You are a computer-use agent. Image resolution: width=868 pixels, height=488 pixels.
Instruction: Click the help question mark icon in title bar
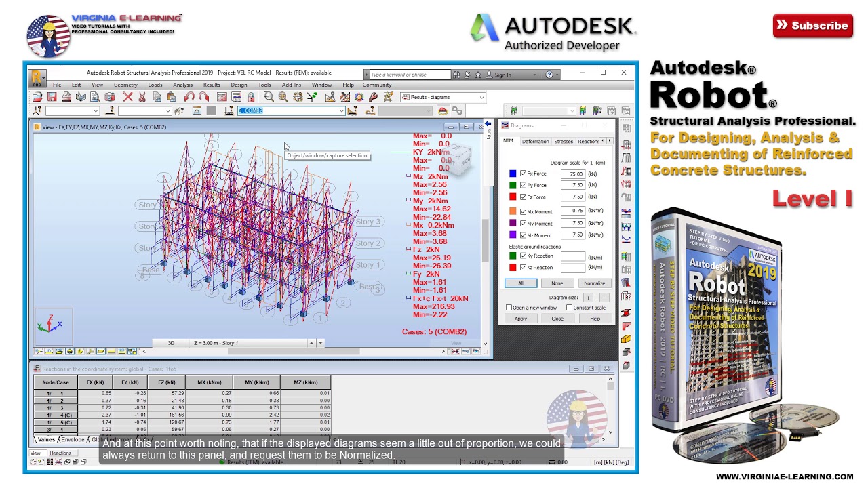(549, 75)
